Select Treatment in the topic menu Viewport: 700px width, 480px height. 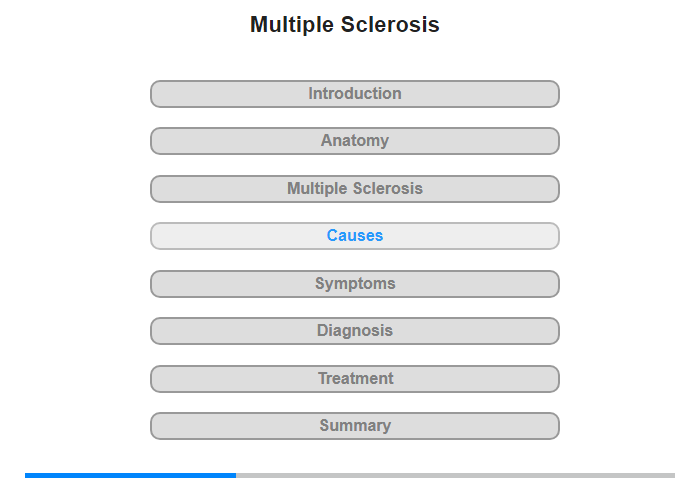pos(354,379)
